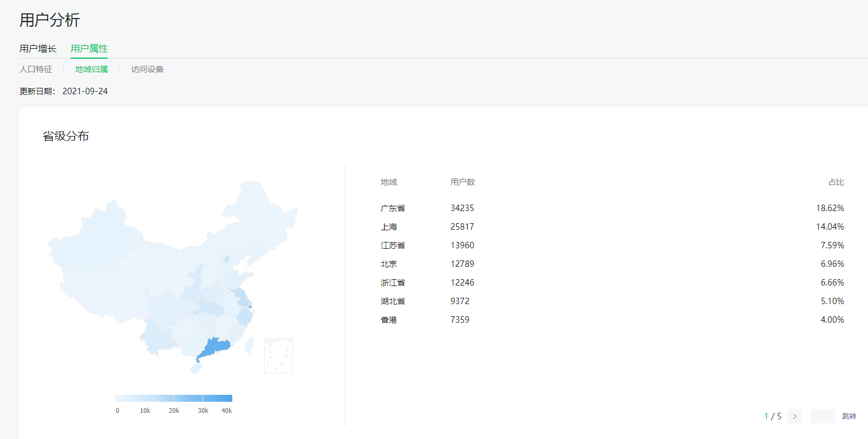
Task: Click the map color legend slider bar
Action: (173, 398)
